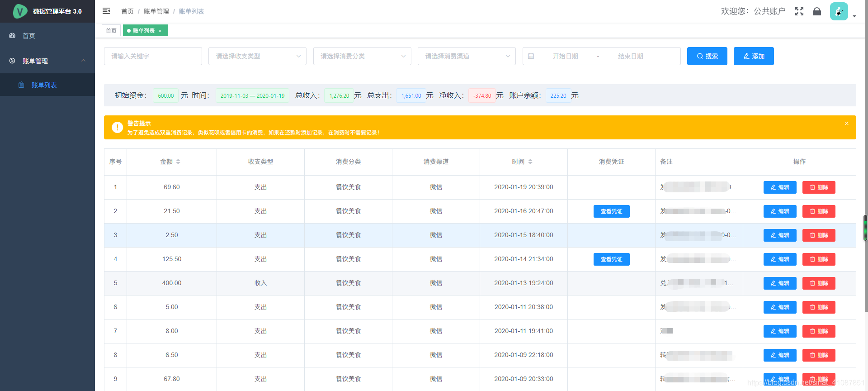Screen dimensions: 868x391
Task: View the voucher for row 2
Action: coord(611,211)
